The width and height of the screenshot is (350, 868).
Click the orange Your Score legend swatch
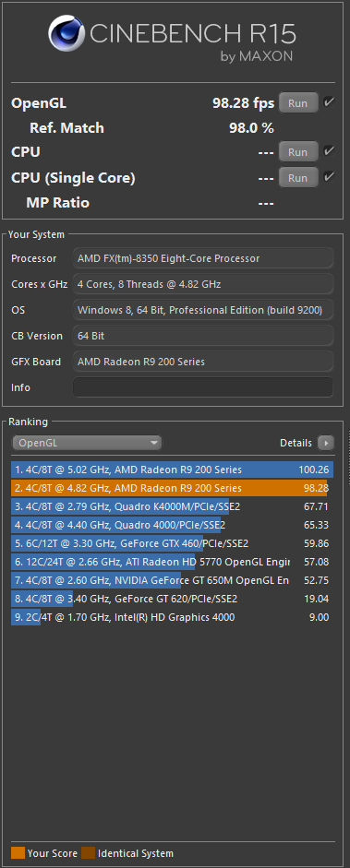coord(18,853)
